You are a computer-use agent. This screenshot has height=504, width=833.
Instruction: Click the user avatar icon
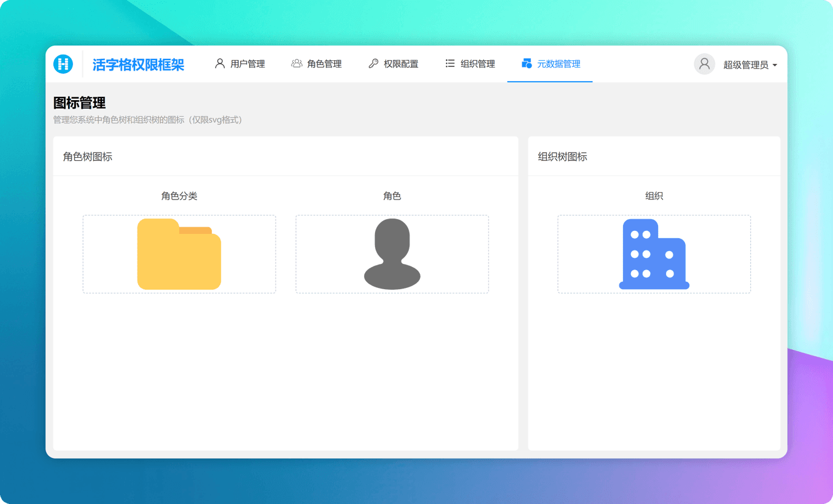coord(704,64)
